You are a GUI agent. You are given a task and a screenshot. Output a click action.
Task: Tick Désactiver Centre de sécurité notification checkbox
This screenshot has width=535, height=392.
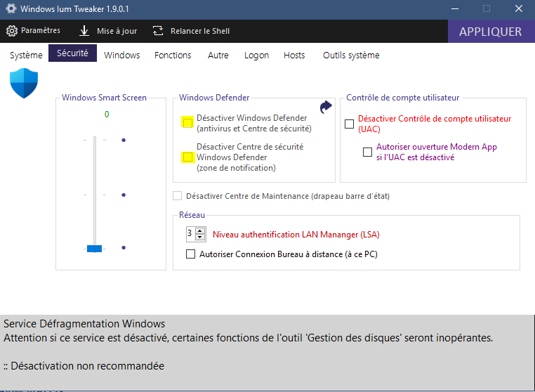click(187, 157)
